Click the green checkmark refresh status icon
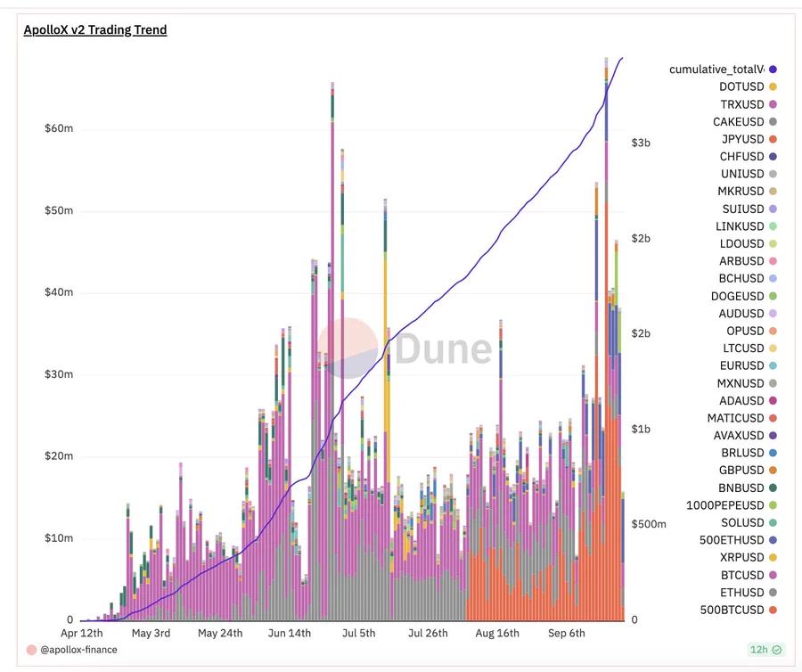The image size is (802, 672). click(x=778, y=650)
